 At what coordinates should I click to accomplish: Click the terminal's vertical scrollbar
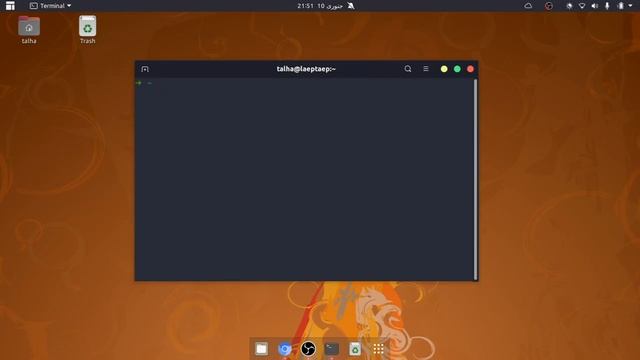click(x=475, y=179)
